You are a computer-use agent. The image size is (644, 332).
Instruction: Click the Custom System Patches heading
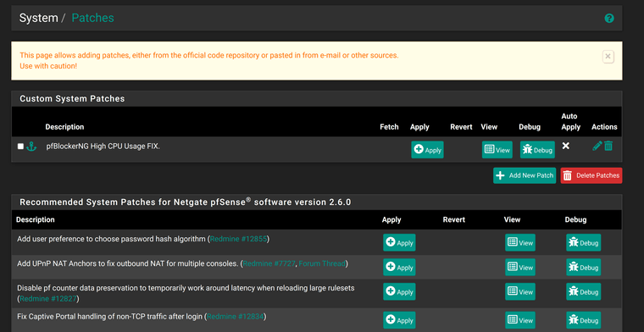72,98
